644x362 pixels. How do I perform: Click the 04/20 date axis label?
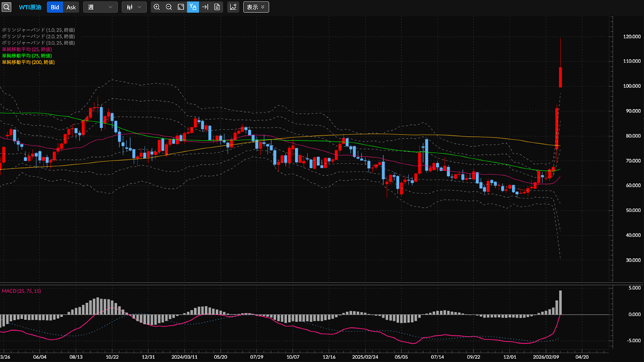pos(582,357)
